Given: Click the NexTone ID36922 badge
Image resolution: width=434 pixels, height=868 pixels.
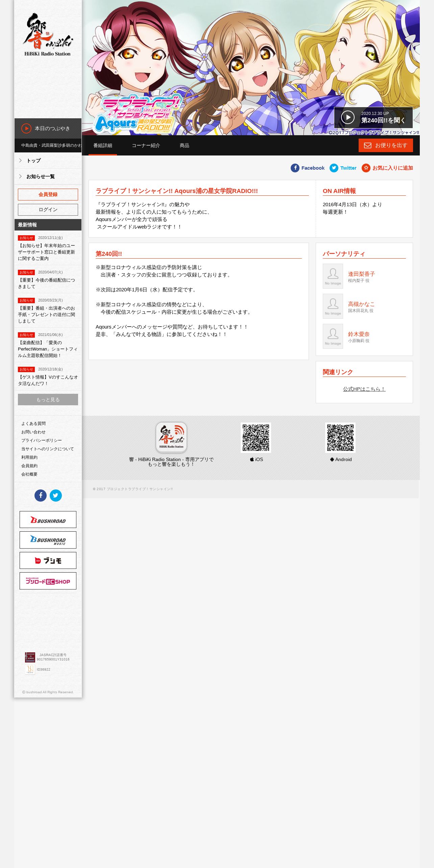Looking at the screenshot, I should pos(30,669).
